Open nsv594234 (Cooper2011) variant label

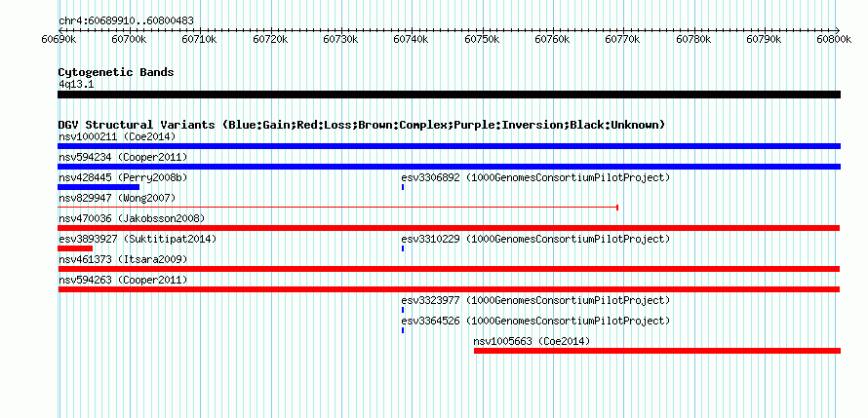pos(123,157)
